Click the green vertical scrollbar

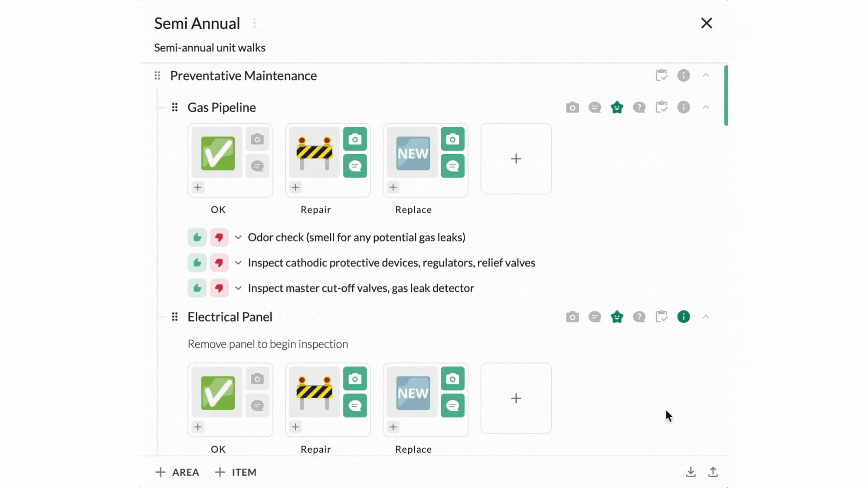pyautogui.click(x=726, y=95)
